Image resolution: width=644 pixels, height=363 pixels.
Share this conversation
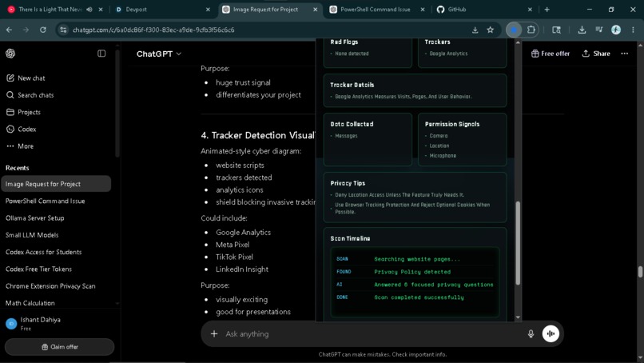[x=596, y=54]
